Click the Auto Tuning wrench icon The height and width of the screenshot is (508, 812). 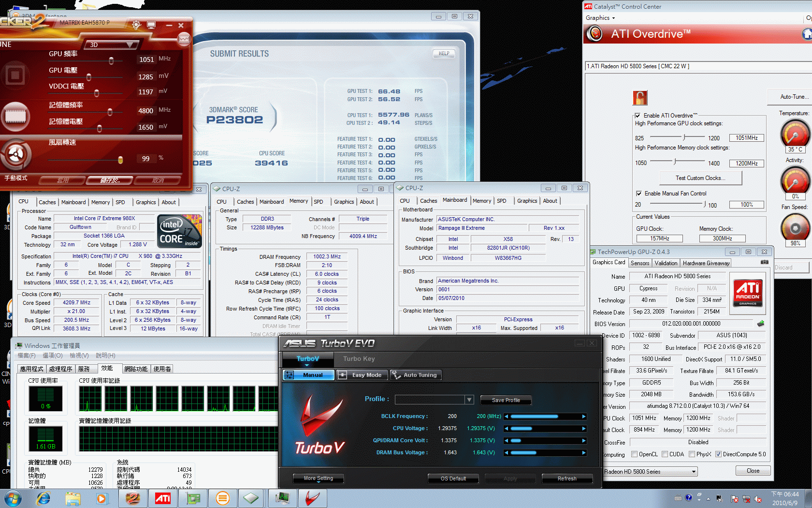tap(396, 375)
